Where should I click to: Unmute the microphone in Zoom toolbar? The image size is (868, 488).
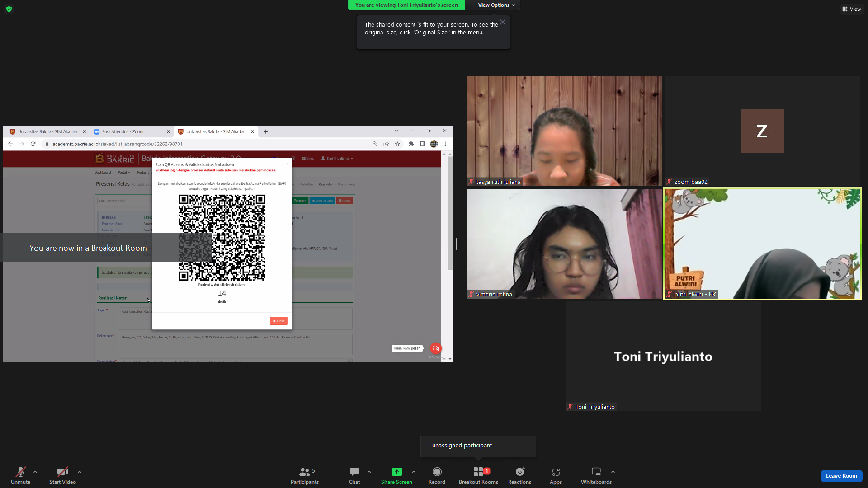(20, 475)
